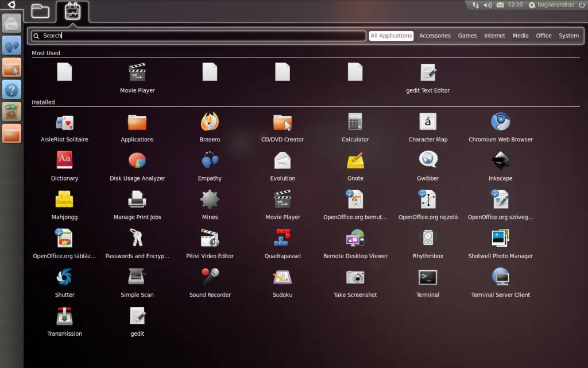
Task: Open Inkscape vector editor
Action: (501, 167)
